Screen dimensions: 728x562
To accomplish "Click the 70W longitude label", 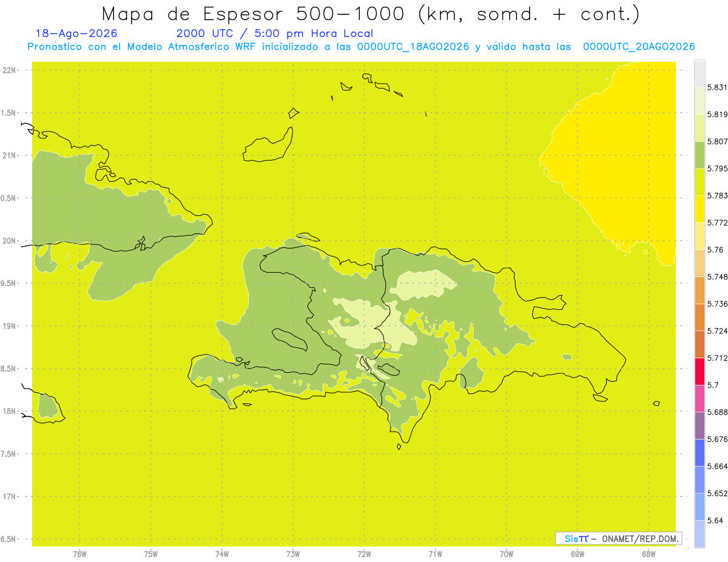I will click(507, 554).
